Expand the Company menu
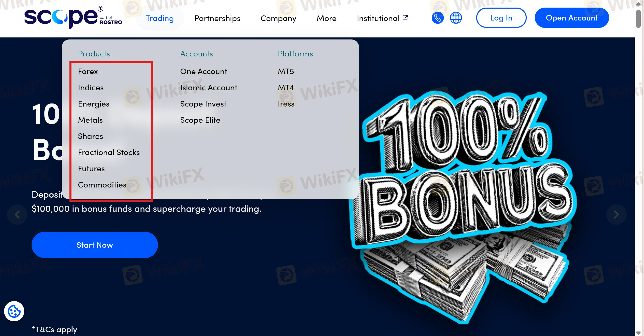The height and width of the screenshot is (336, 644). [278, 18]
